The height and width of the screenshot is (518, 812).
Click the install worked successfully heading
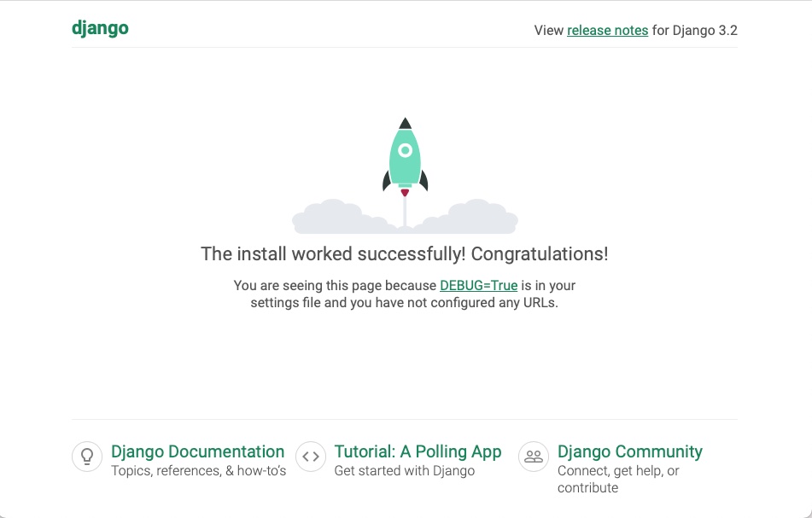(405, 254)
